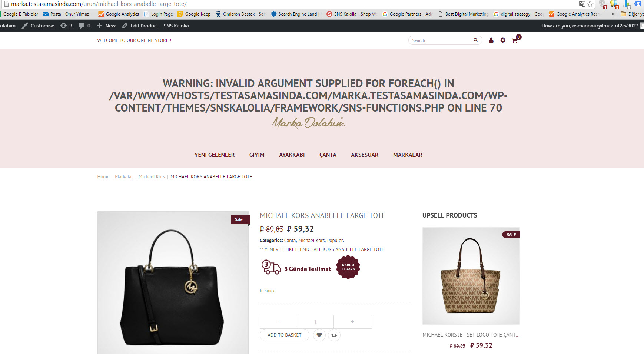Open the ÇANTA menu item
Image resolution: width=644 pixels, height=354 pixels.
pyautogui.click(x=328, y=155)
